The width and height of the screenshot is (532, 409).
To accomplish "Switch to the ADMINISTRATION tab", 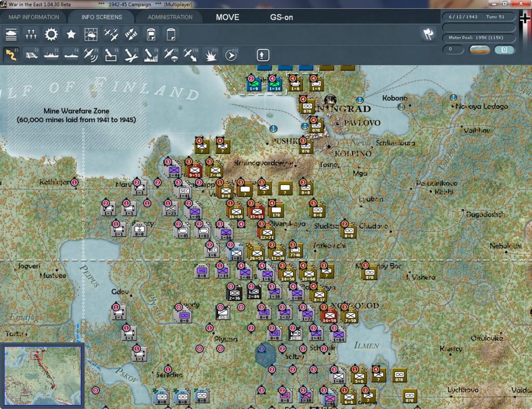I will point(170,17).
